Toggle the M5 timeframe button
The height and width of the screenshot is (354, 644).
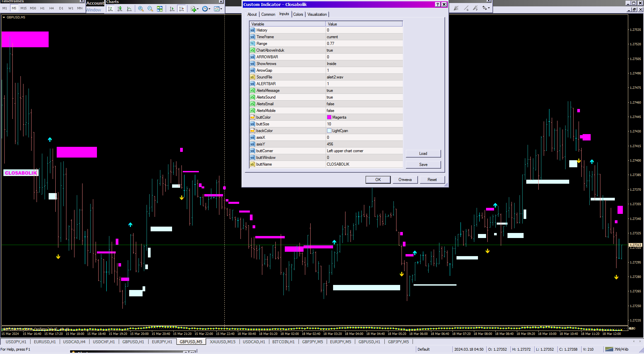pos(14,8)
